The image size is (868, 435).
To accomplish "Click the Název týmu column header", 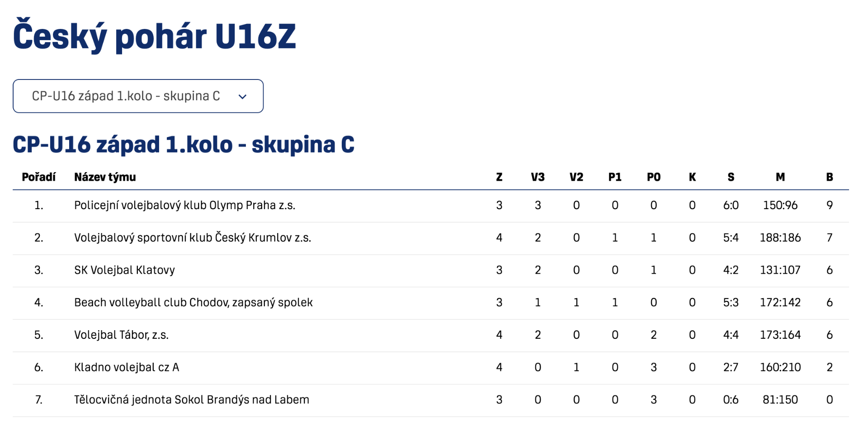I will click(x=105, y=177).
